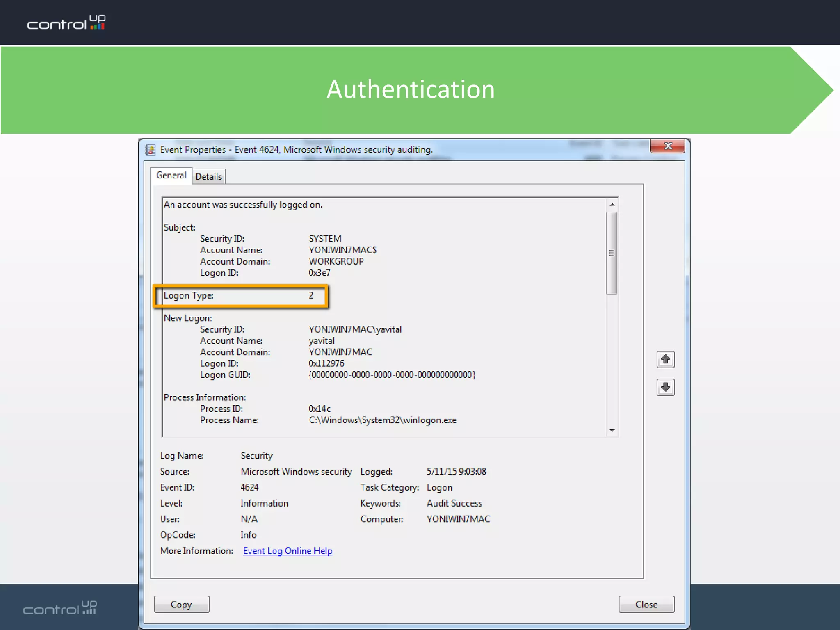Click the winlogon.exe process name path
The height and width of the screenshot is (630, 840).
[x=382, y=420]
